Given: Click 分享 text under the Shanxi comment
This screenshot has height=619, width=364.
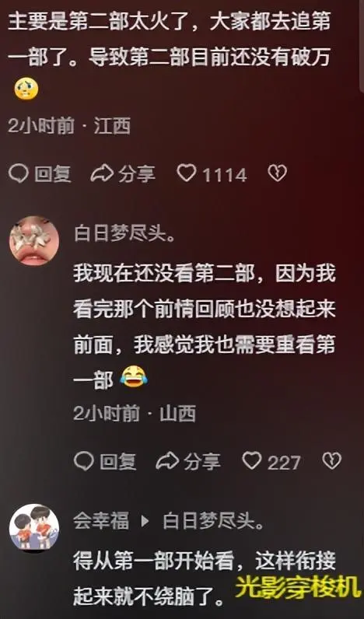Looking at the screenshot, I should (x=202, y=461).
